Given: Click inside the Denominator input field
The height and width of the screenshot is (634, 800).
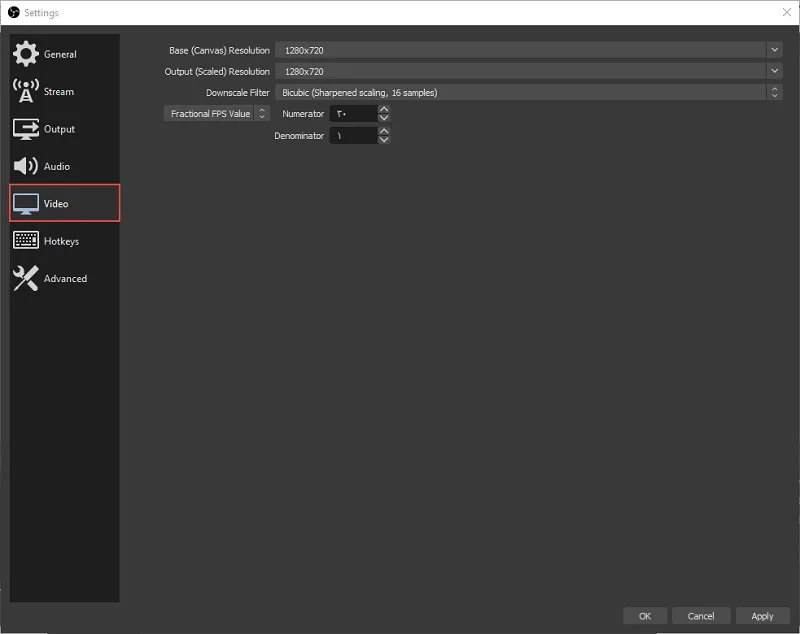Looking at the screenshot, I should point(354,136).
